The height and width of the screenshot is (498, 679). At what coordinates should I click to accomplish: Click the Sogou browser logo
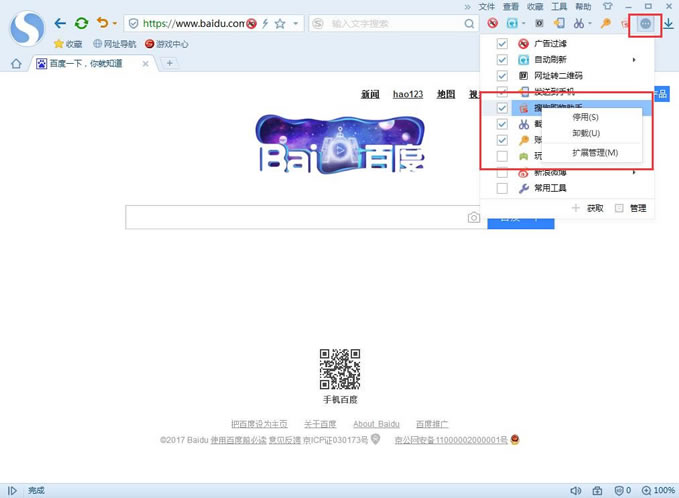[x=27, y=28]
